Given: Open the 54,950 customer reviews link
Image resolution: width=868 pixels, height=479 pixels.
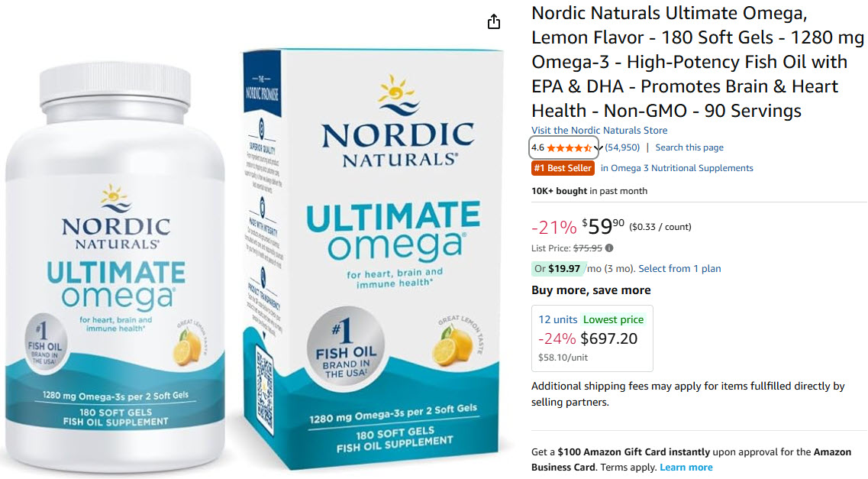Looking at the screenshot, I should click(x=622, y=147).
